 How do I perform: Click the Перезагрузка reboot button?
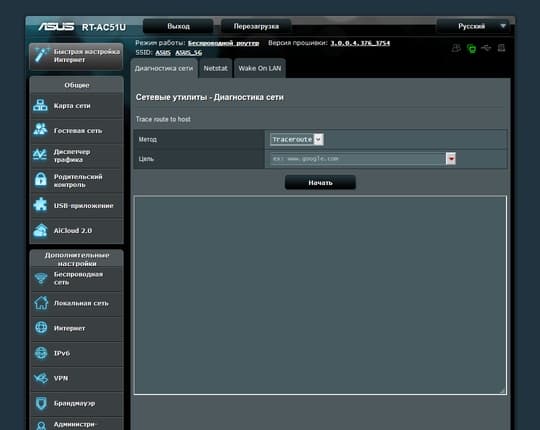256,26
